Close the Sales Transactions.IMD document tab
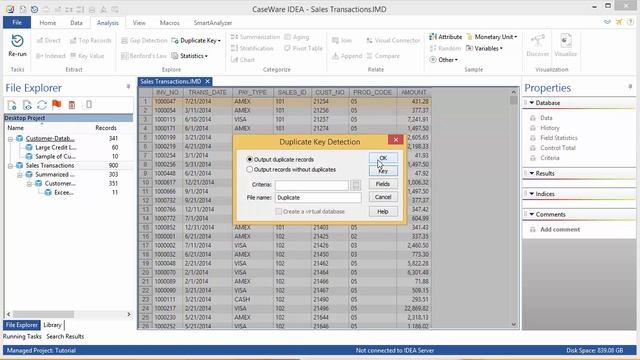The width and height of the screenshot is (640, 360). pos(207,82)
